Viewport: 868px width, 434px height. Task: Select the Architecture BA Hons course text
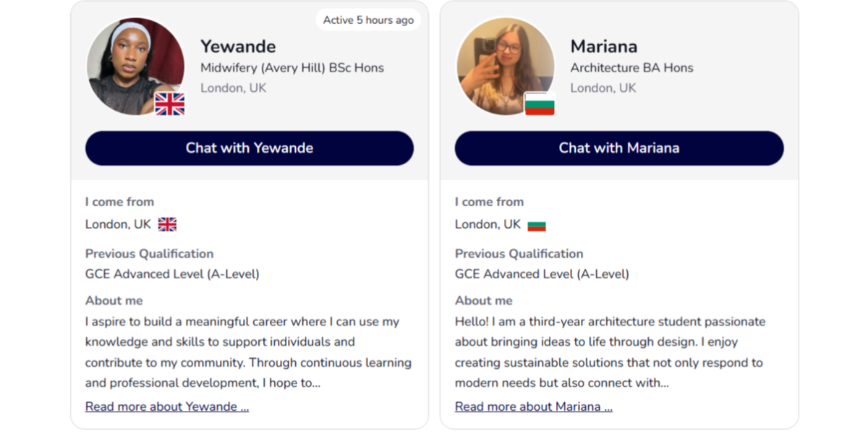[x=632, y=68]
